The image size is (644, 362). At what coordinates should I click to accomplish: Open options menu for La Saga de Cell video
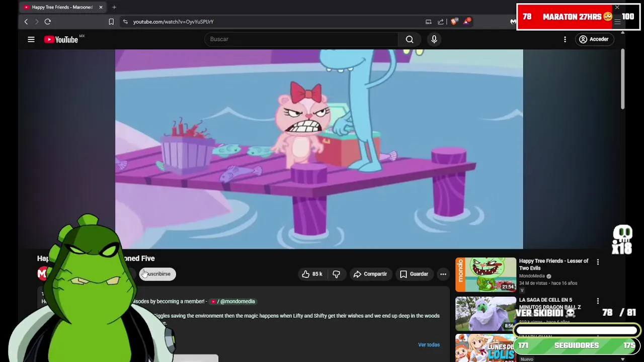[598, 301]
